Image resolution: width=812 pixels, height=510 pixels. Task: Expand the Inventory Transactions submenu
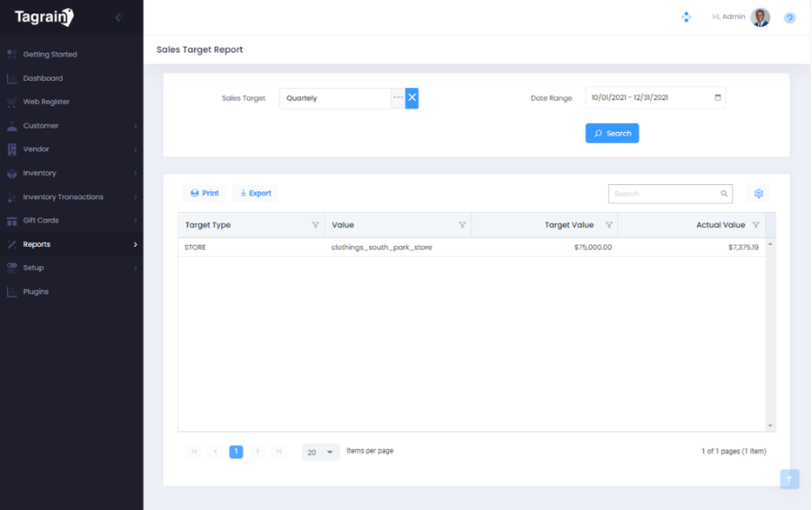coord(71,197)
